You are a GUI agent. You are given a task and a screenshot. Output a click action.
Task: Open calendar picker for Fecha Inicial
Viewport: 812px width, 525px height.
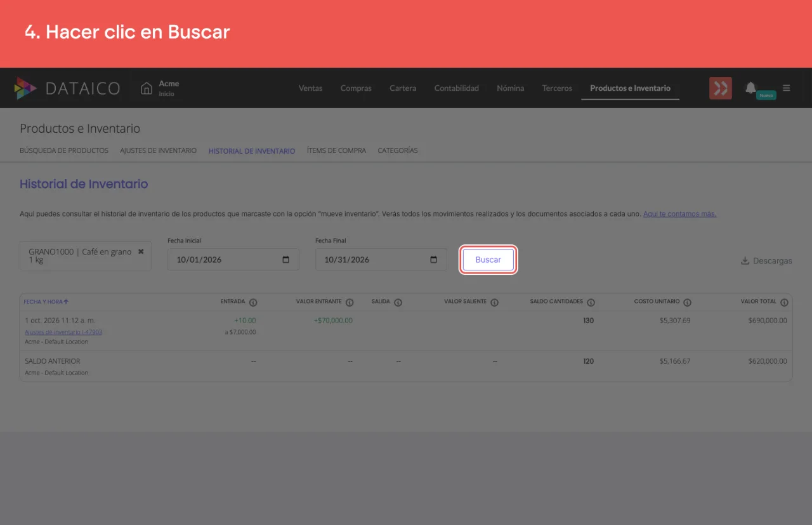coord(285,260)
